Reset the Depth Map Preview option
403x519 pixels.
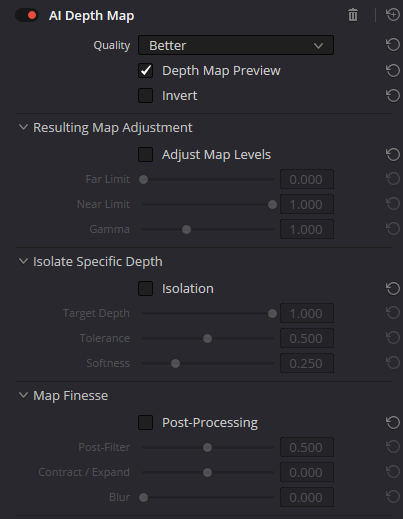tap(393, 71)
